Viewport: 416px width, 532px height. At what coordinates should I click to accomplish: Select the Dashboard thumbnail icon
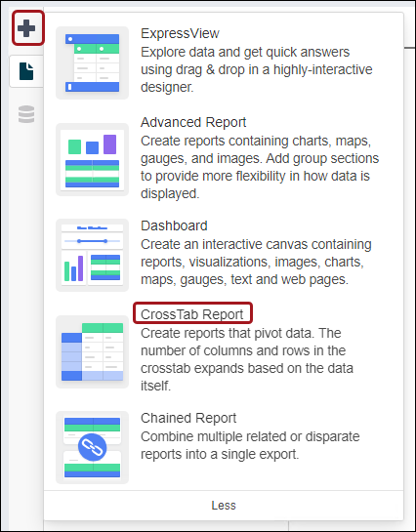tap(93, 255)
